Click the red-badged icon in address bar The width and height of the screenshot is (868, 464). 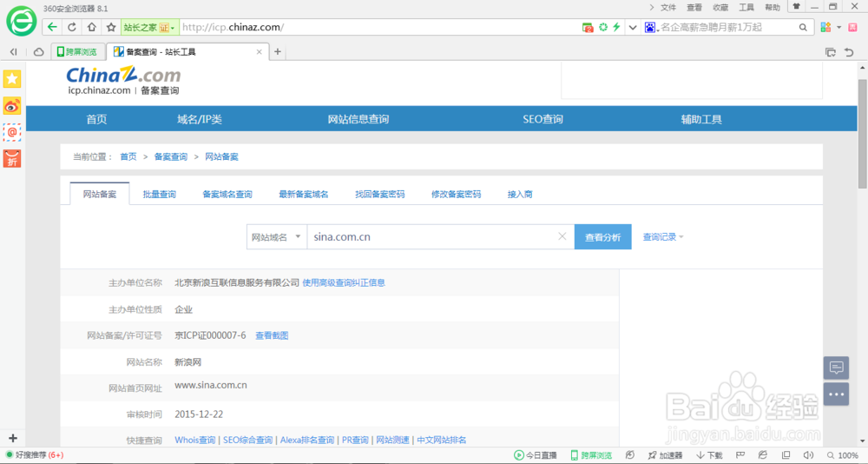588,27
